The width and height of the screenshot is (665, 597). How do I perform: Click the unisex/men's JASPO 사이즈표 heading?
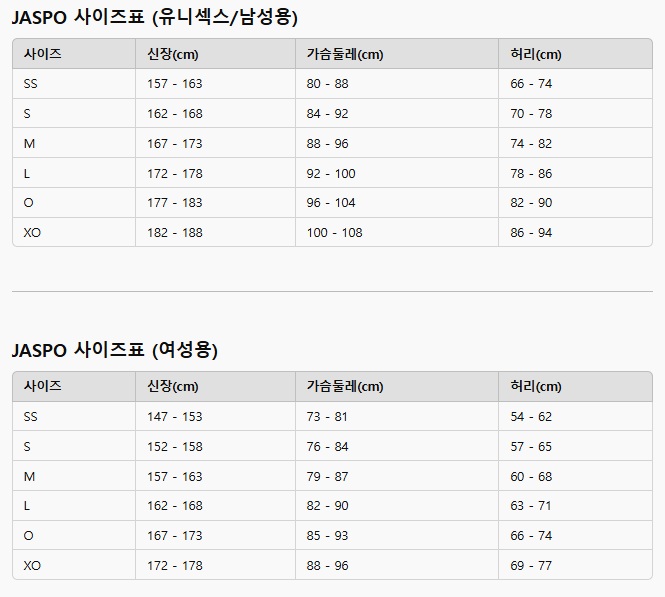tap(155, 17)
